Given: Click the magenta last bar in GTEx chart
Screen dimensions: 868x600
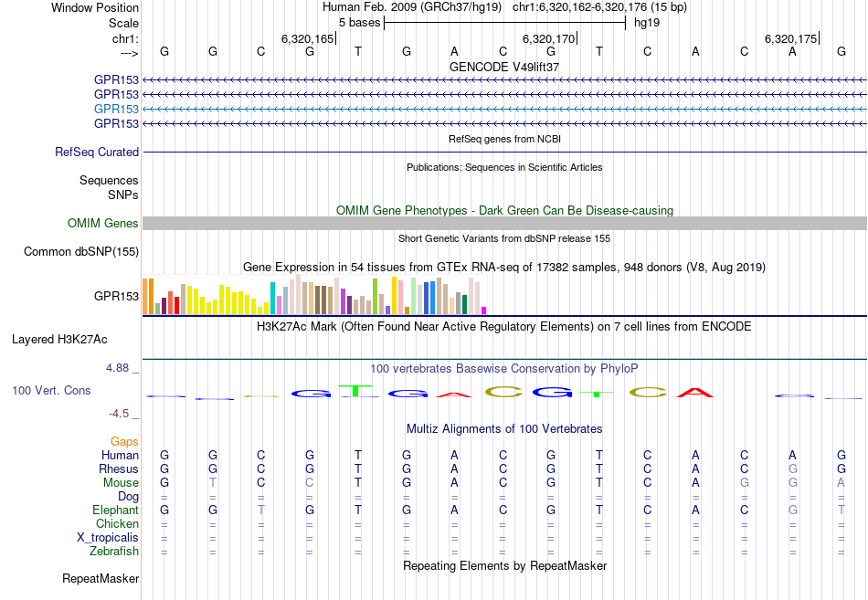Looking at the screenshot, I should point(484,311).
